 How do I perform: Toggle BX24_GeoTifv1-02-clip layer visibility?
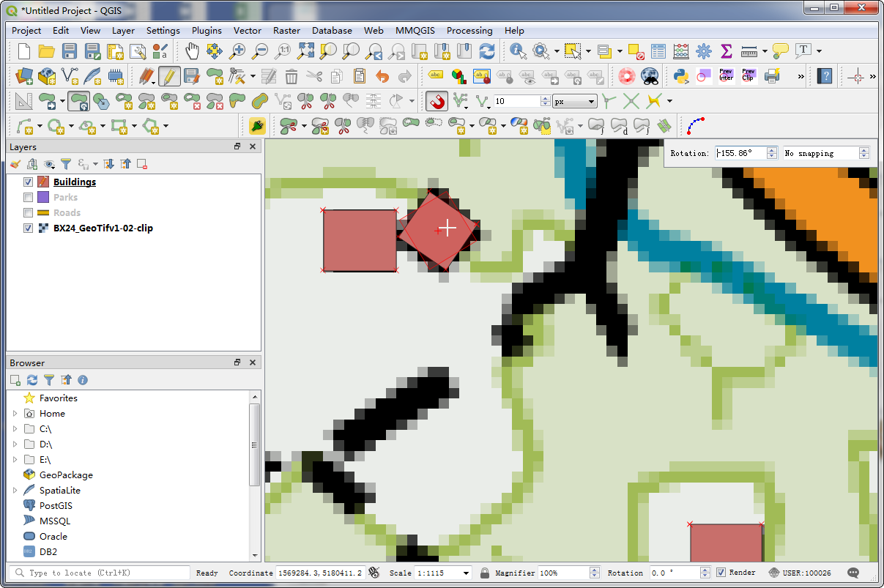click(x=29, y=228)
